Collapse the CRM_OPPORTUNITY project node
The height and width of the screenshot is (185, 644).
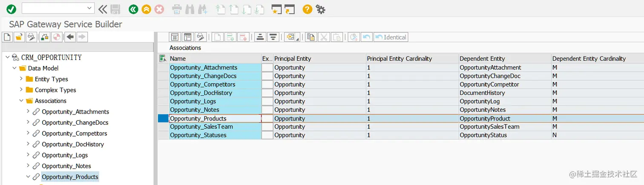tap(8, 57)
